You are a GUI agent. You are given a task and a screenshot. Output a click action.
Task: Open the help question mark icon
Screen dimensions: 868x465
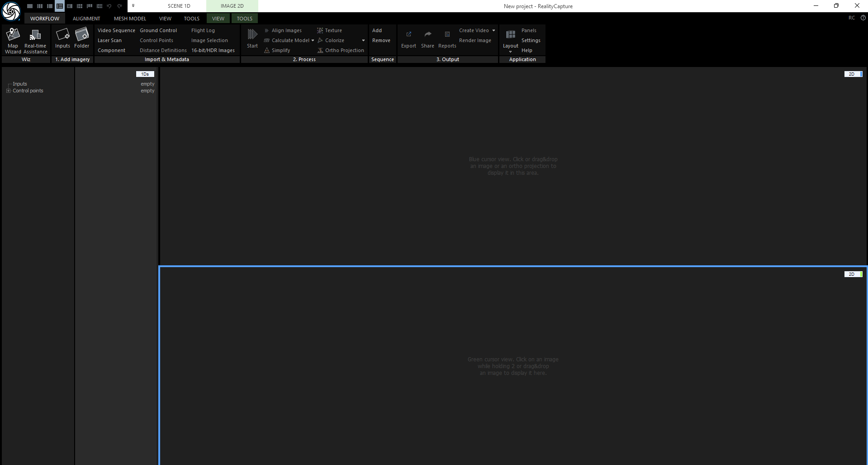pos(863,18)
